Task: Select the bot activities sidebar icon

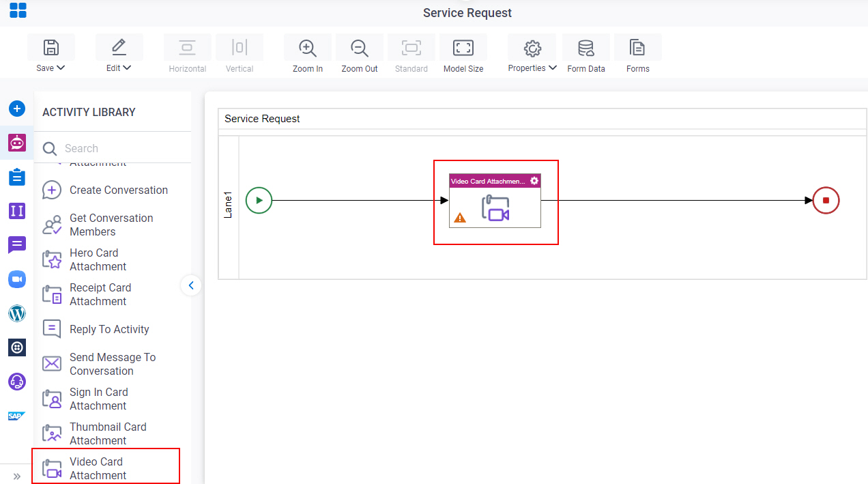Action: [17, 143]
